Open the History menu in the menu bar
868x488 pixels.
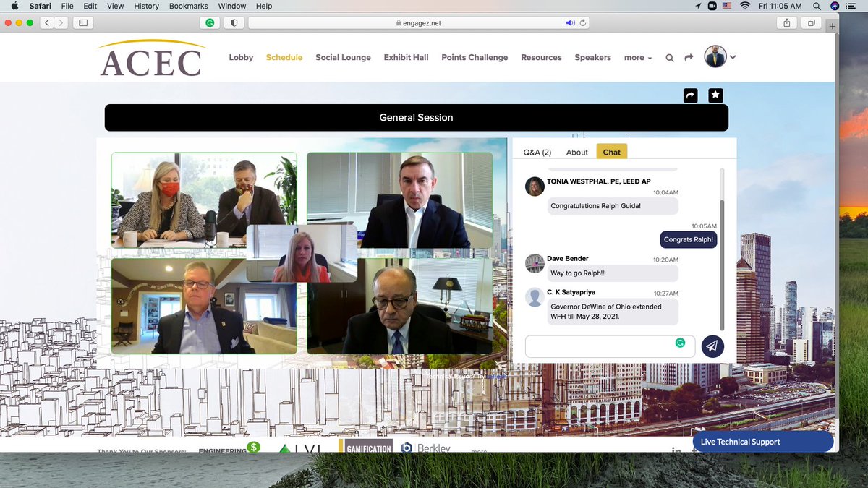pos(146,6)
